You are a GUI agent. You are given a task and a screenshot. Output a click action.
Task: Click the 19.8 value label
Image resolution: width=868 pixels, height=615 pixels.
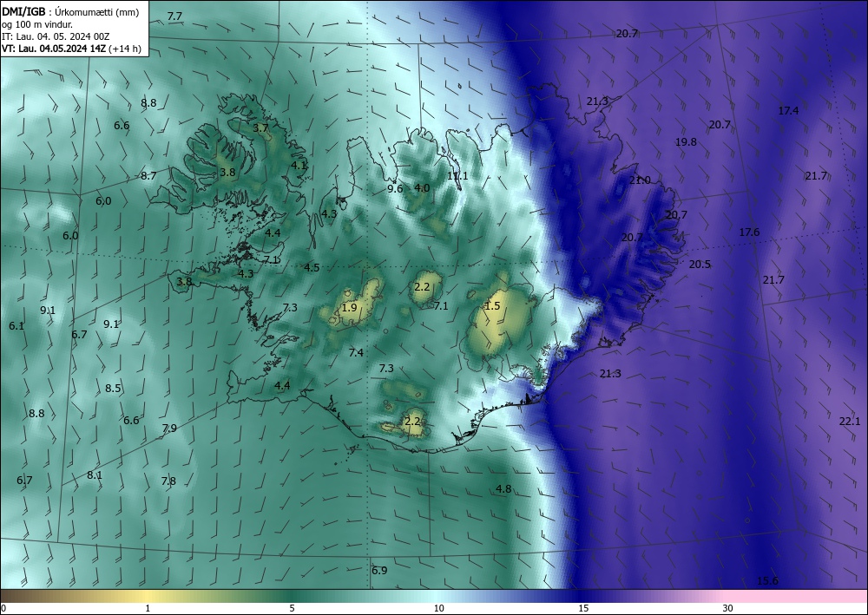[x=686, y=141]
